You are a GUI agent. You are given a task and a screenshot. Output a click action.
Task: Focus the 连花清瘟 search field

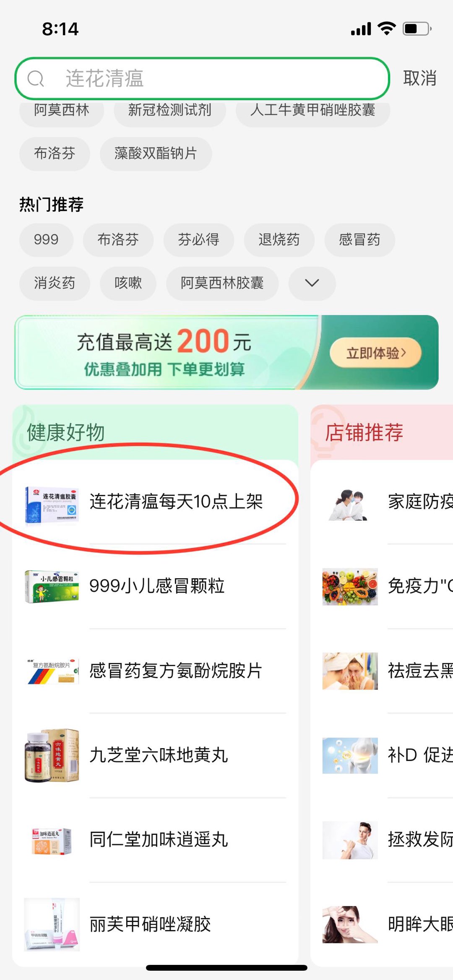[202, 78]
